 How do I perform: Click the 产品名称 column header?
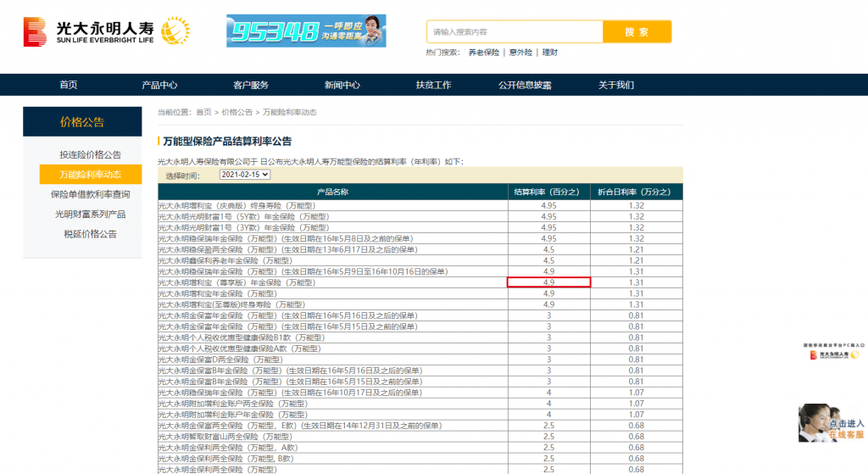coord(332,192)
